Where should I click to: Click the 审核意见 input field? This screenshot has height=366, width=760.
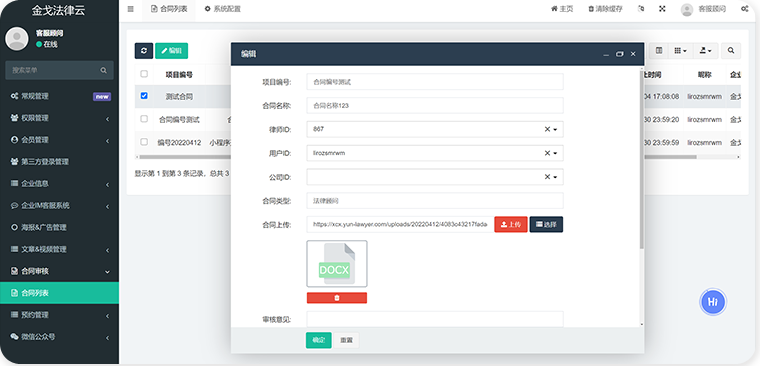coord(435,319)
